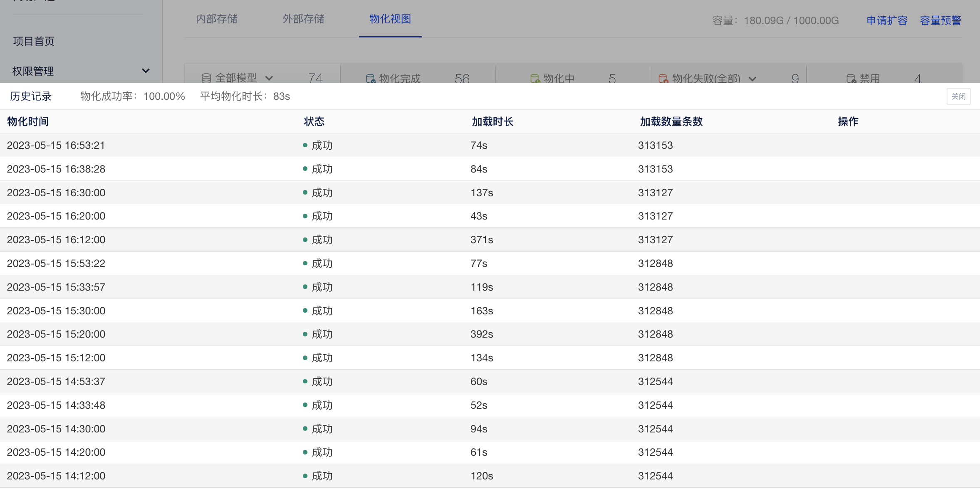Click the 物化完成 status icon
The width and height of the screenshot is (980, 489).
pos(370,78)
